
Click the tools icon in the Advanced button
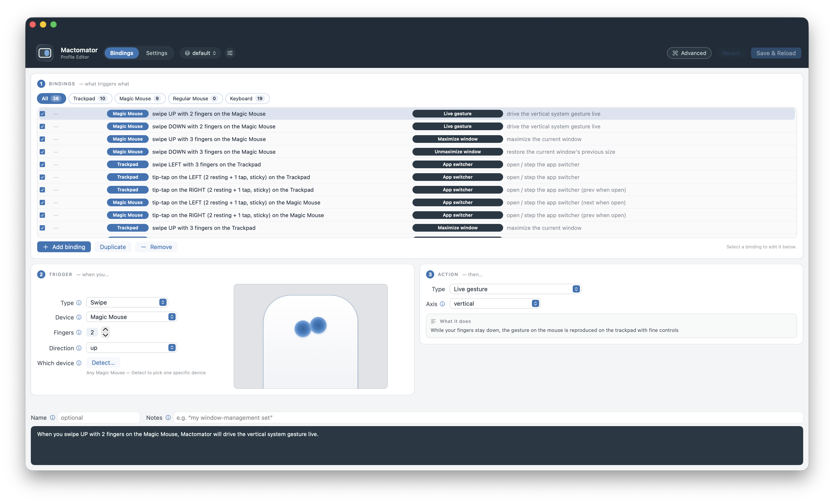(x=675, y=53)
